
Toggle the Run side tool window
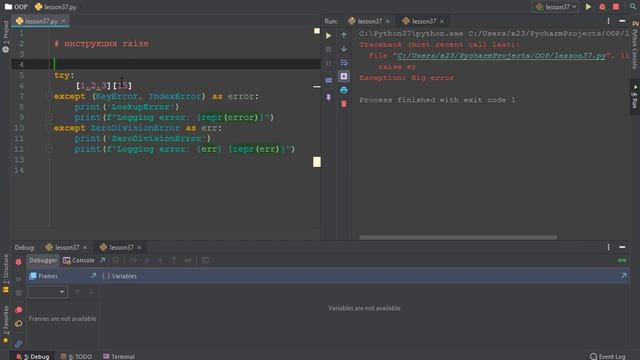(x=635, y=97)
